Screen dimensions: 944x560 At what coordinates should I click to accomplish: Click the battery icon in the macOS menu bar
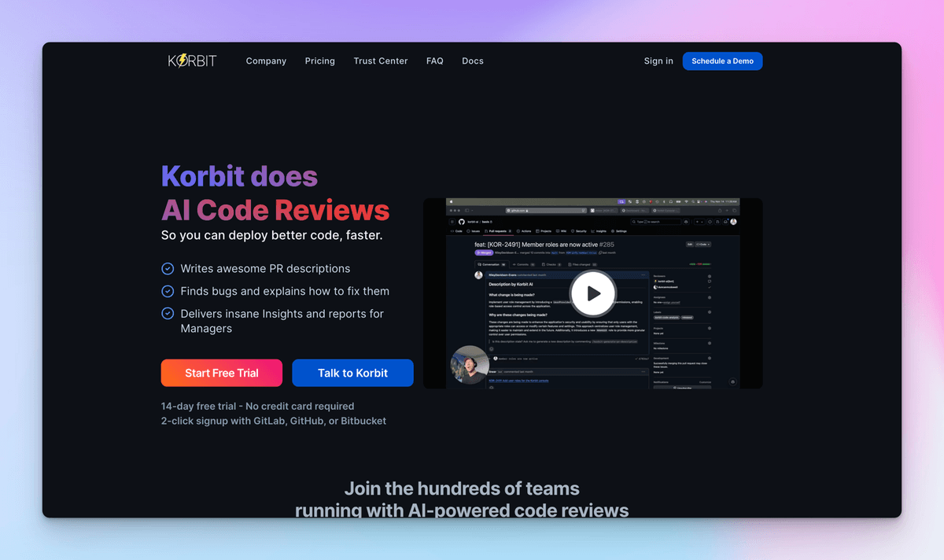[677, 201]
